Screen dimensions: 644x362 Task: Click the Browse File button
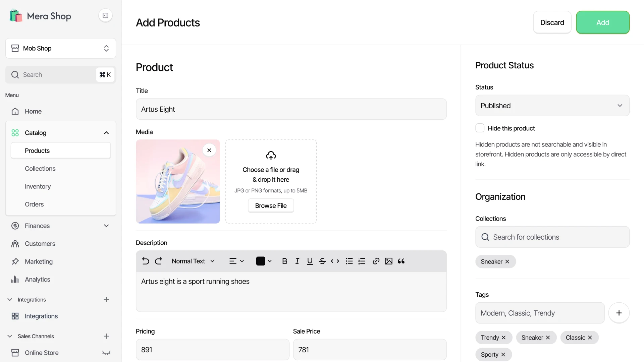pos(271,205)
